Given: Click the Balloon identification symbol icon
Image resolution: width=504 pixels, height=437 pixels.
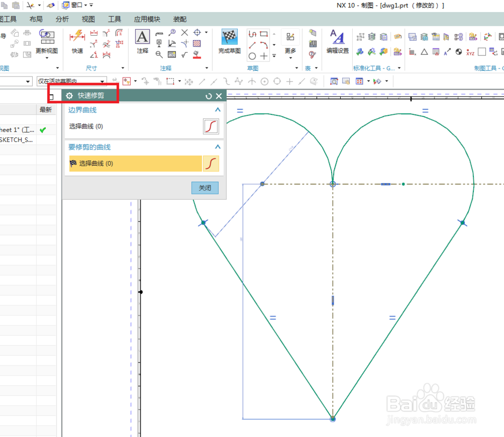Looking at the screenshot, I should click(172, 32).
